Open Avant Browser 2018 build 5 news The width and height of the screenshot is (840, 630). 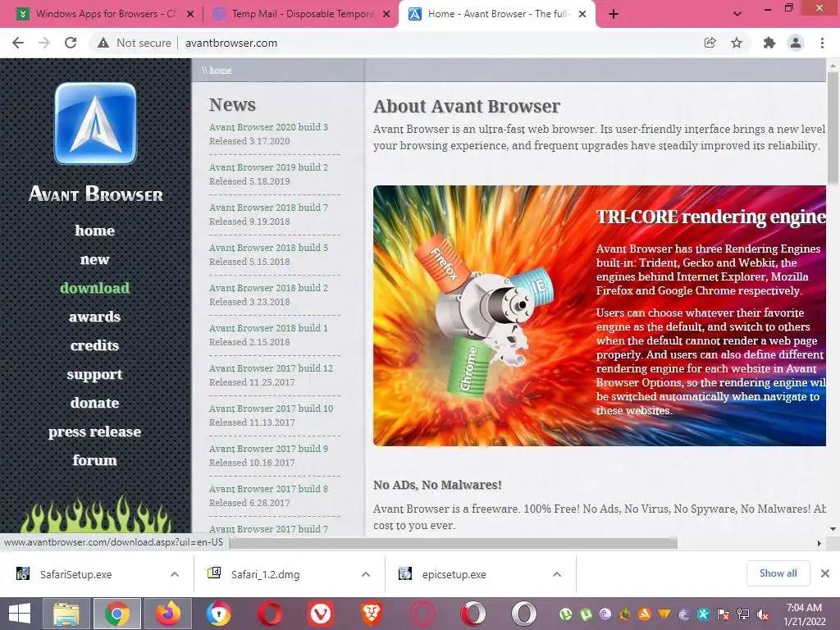(x=268, y=248)
